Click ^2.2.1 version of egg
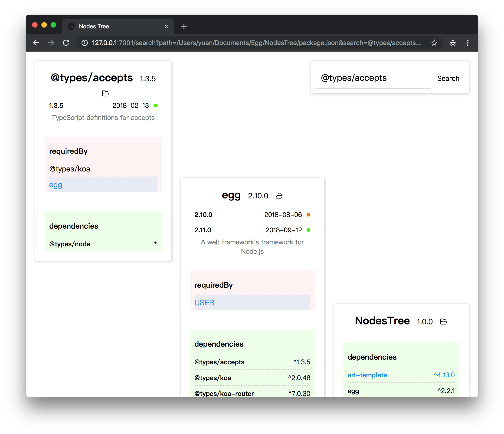The height and width of the screenshot is (434, 504). (x=446, y=391)
